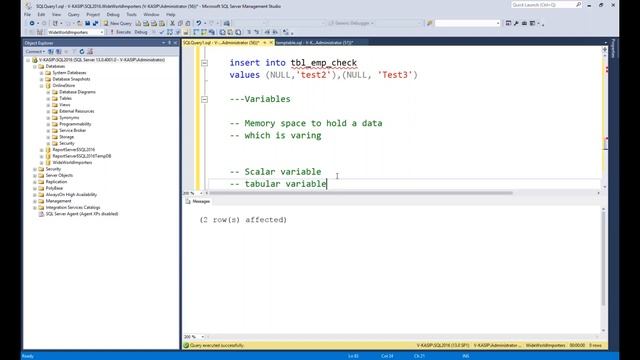Click the Parse checkmark icon
This screenshot has height=360, width=640.
point(162,32)
